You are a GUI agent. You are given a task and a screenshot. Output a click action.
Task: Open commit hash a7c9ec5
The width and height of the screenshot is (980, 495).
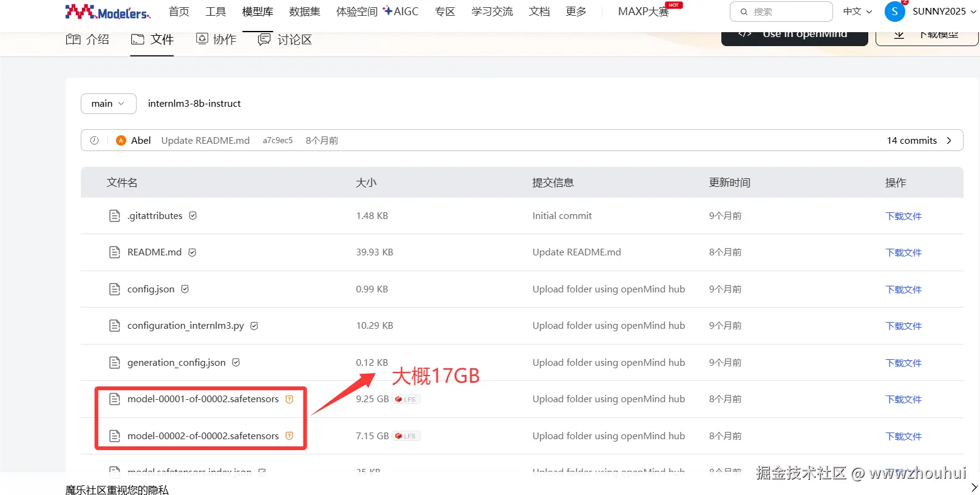click(277, 140)
